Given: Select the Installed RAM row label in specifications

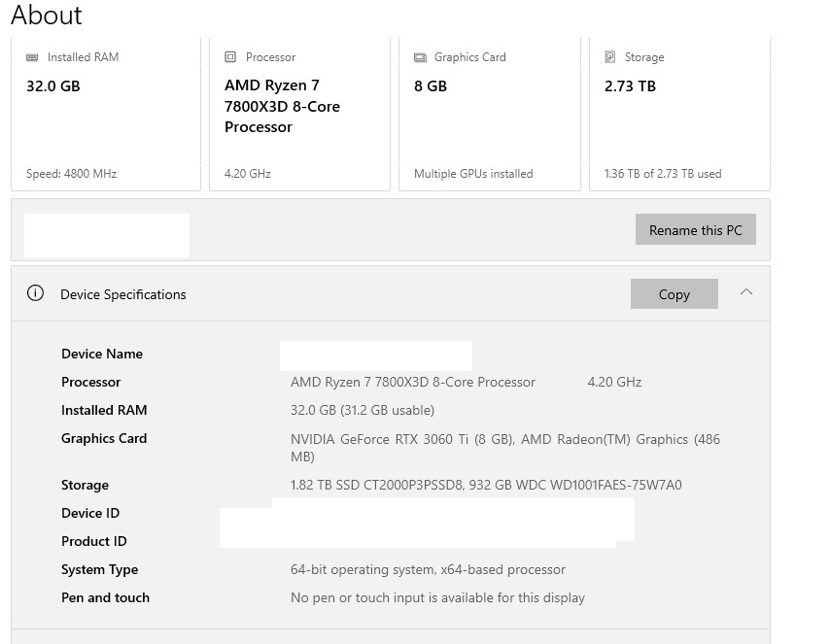Looking at the screenshot, I should tap(104, 410).
